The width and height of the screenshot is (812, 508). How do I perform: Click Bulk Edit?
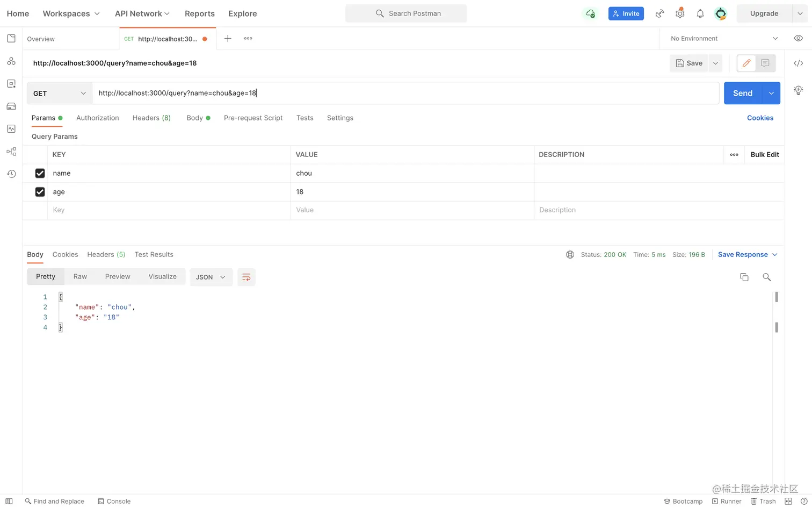[765, 155]
